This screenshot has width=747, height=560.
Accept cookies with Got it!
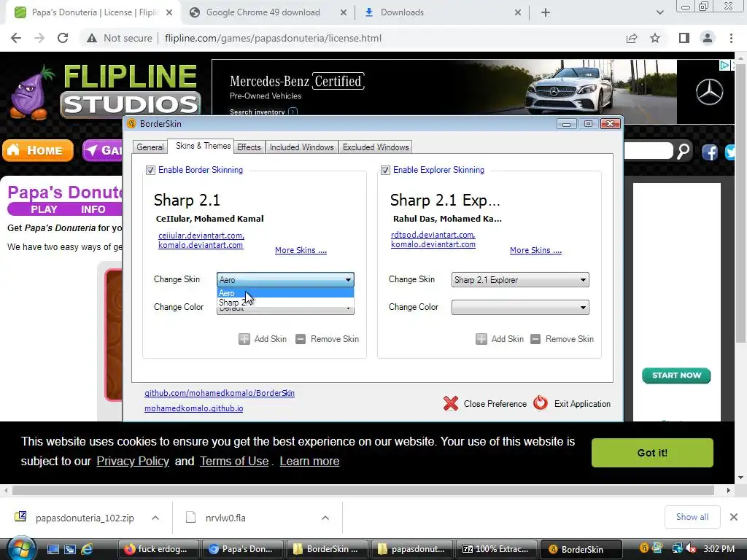click(x=652, y=453)
